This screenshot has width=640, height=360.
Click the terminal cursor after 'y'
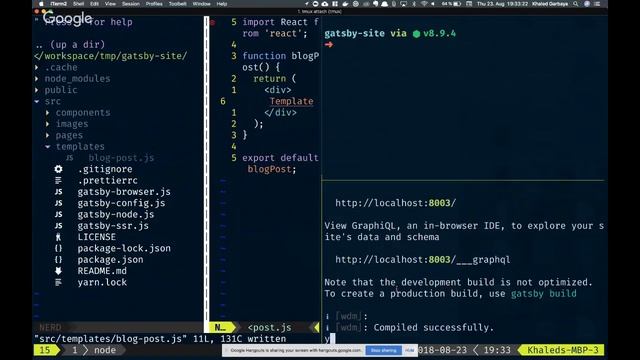tap(333, 338)
